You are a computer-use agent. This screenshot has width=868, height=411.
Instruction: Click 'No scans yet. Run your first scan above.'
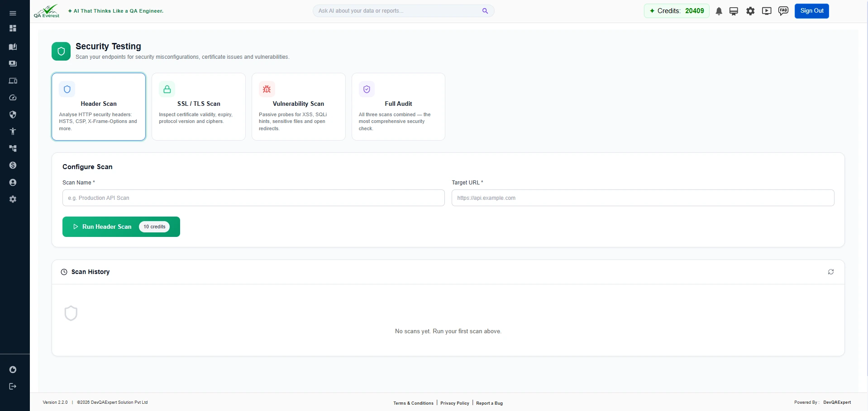448,331
